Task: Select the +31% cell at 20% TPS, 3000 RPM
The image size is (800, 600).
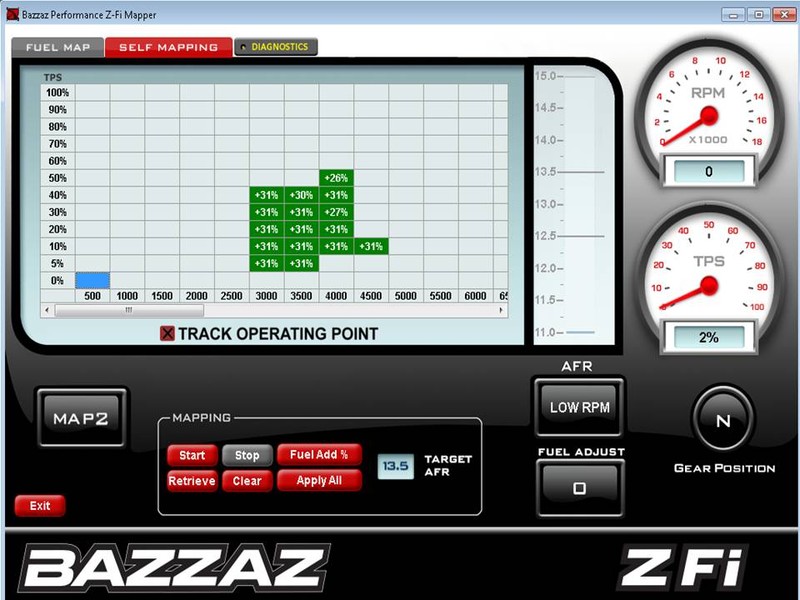Action: (266, 229)
